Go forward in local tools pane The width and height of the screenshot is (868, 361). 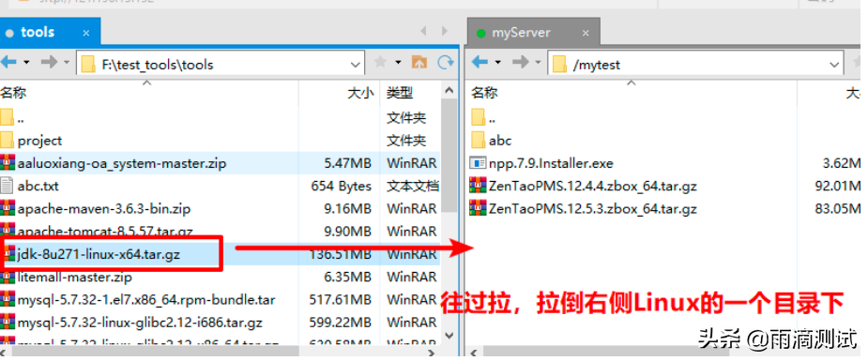pyautogui.click(x=50, y=63)
